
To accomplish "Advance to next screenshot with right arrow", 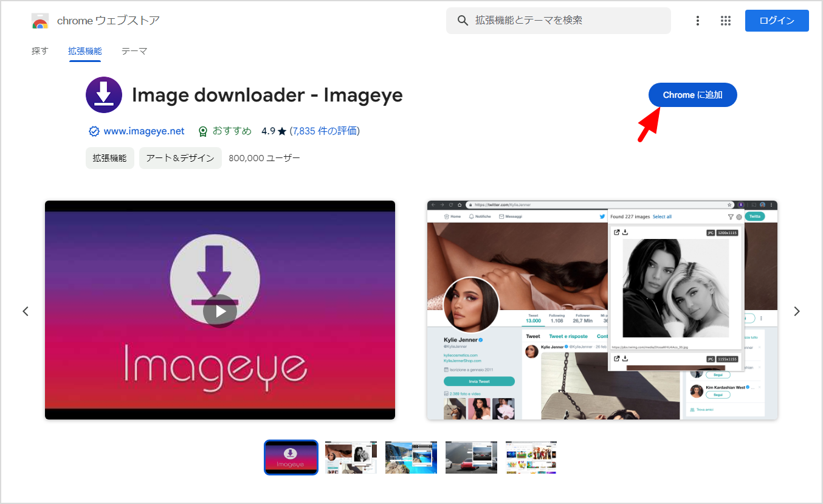I will [x=797, y=311].
